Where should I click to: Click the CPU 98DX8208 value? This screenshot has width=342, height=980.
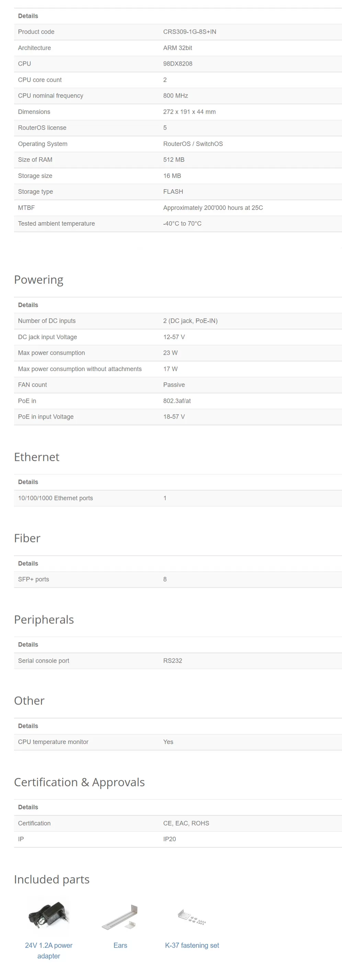(x=178, y=64)
